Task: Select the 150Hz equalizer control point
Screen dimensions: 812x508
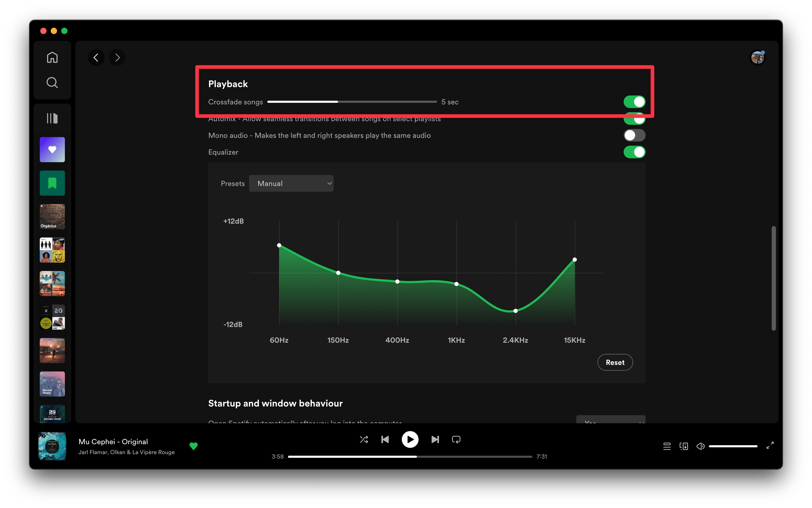Action: [x=338, y=273]
